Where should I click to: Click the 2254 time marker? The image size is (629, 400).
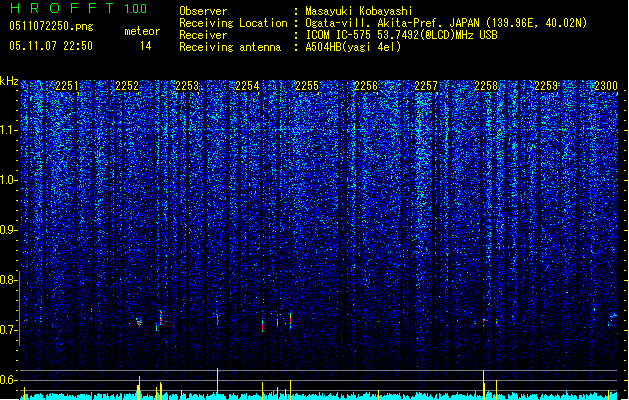(x=247, y=86)
